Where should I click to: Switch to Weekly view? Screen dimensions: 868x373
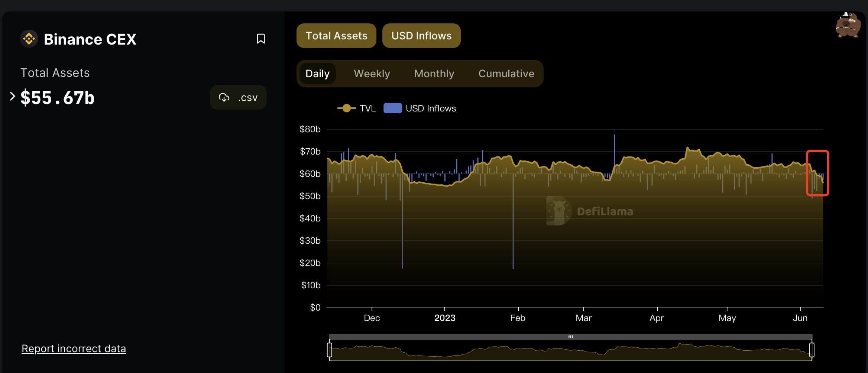[x=372, y=74]
